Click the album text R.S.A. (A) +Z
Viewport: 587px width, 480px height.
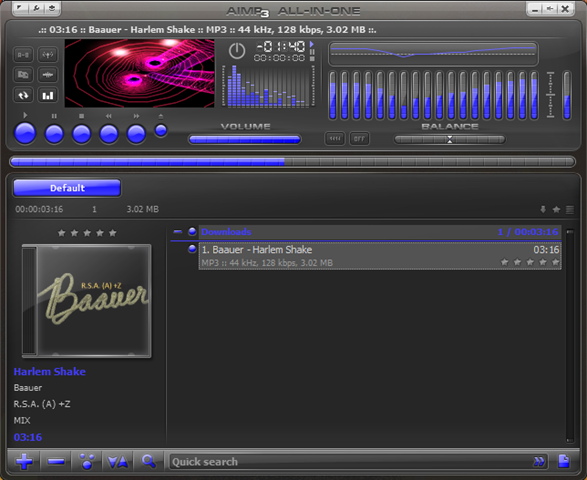pyautogui.click(x=42, y=404)
